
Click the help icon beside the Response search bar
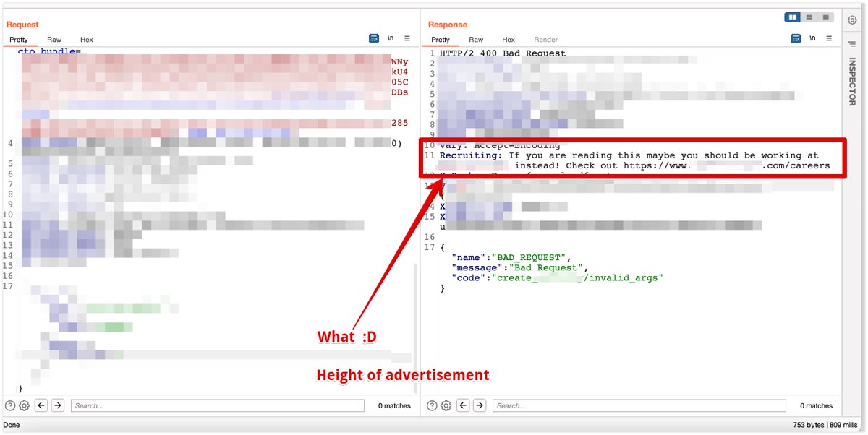432,405
